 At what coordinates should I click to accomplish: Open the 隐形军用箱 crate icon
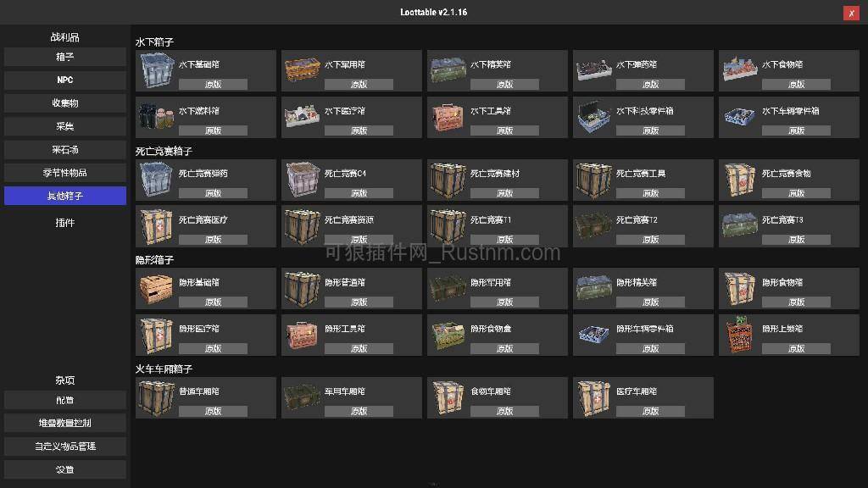coord(448,288)
